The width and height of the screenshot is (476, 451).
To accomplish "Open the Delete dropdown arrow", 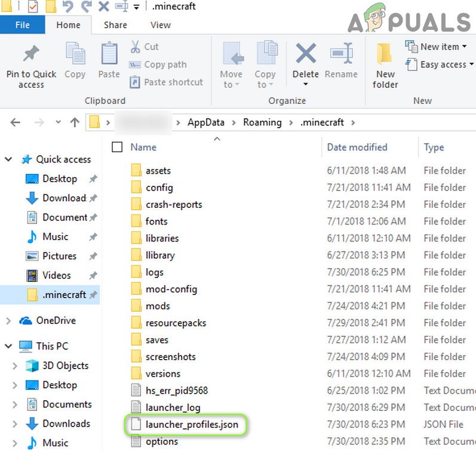I will [306, 84].
